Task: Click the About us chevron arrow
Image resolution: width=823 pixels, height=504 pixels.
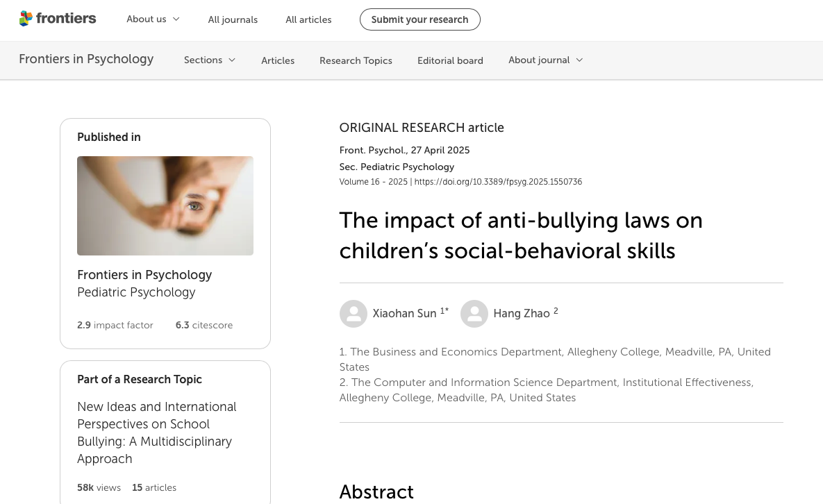Action: (x=176, y=19)
